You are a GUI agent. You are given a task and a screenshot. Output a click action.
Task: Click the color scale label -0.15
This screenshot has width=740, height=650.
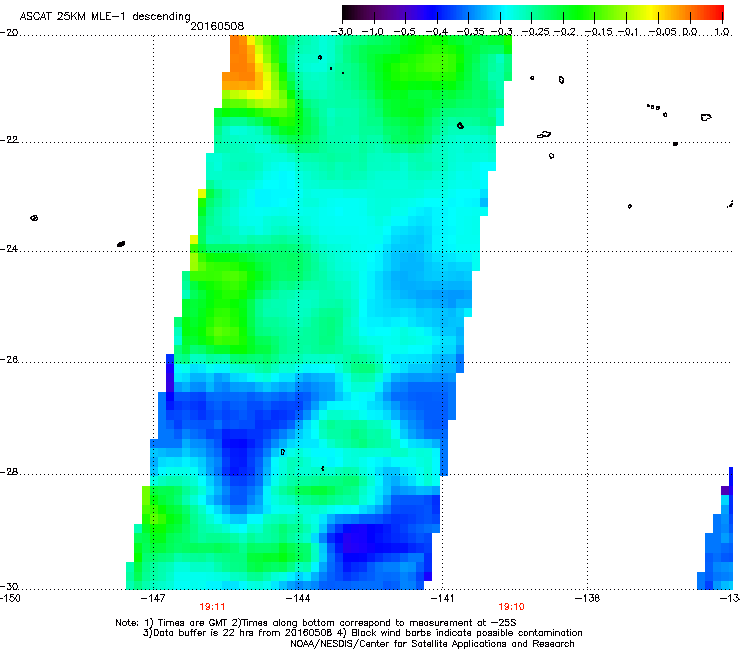pos(599,32)
